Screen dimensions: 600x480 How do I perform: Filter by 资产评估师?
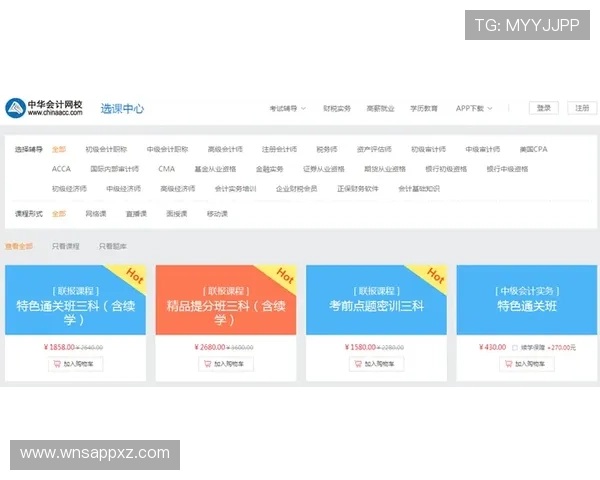[374, 149]
